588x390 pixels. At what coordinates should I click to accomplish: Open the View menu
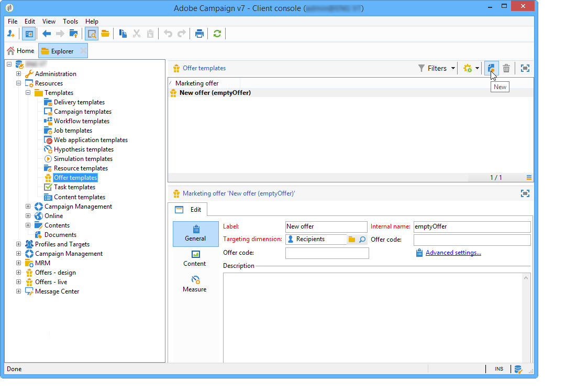point(49,21)
